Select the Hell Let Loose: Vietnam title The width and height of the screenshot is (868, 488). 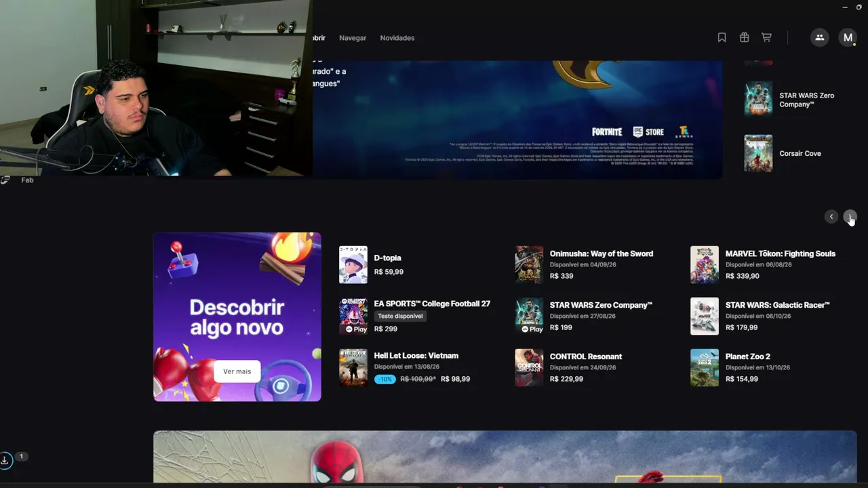coord(416,356)
